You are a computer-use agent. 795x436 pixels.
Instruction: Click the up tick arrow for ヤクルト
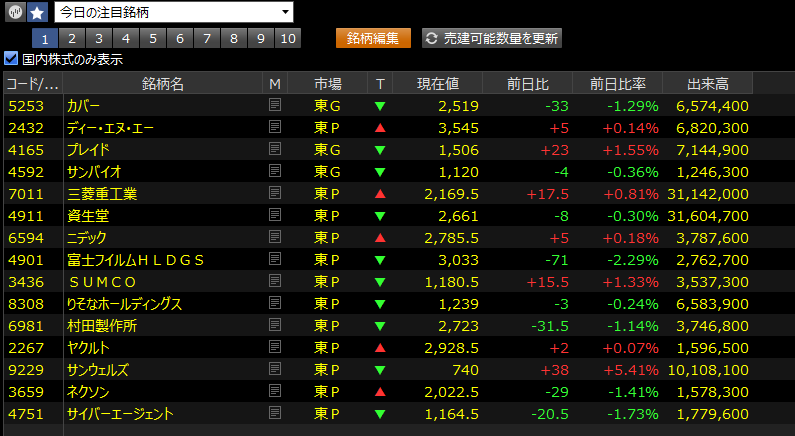pos(380,348)
